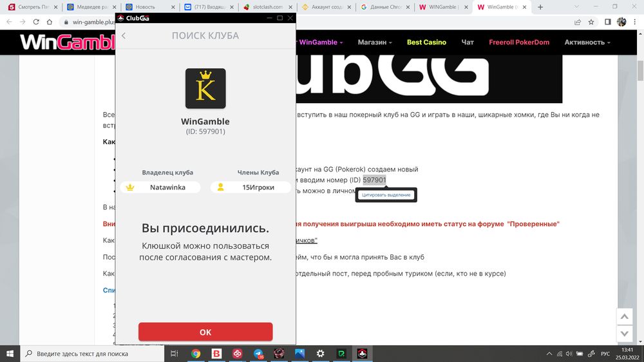This screenshot has width=644, height=362.
Task: Click the WinGamble club K logo
Action: click(205, 88)
